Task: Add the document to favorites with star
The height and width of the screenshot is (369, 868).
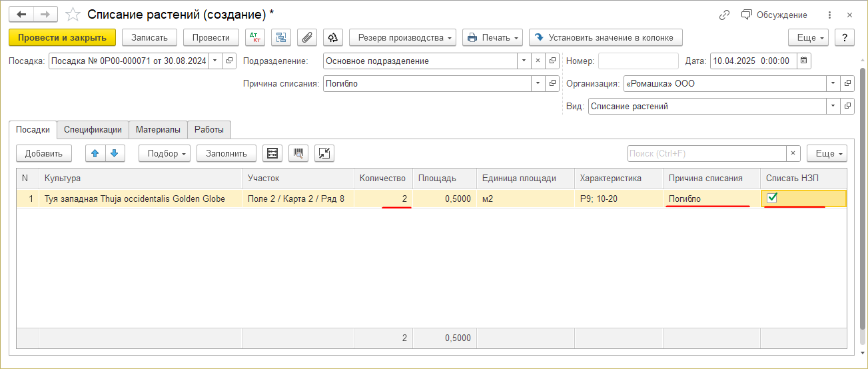Action: coord(74,15)
